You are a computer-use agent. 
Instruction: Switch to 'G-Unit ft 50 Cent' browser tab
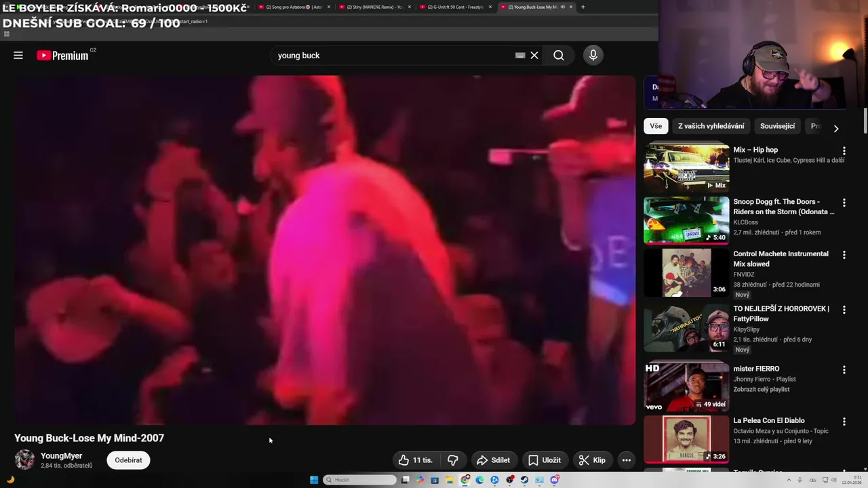point(456,7)
